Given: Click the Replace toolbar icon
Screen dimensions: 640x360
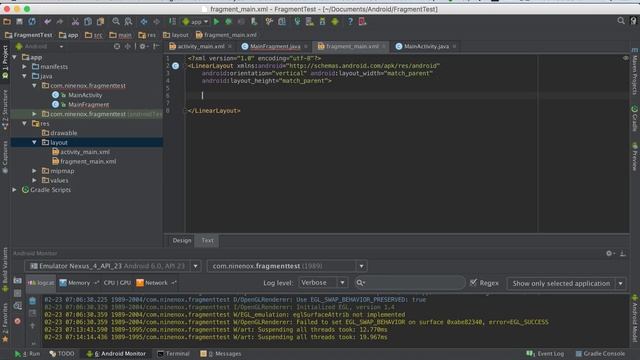Looking at the screenshot, I should point(128,21).
